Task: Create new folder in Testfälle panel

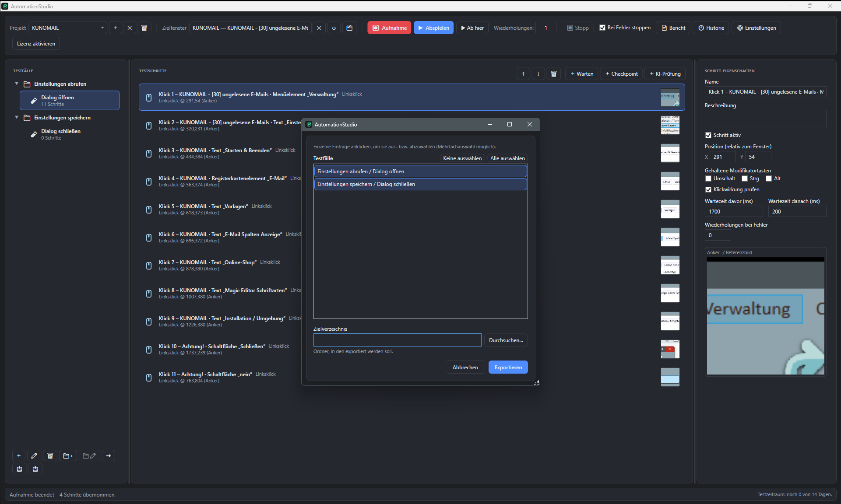Action: [x=68, y=456]
